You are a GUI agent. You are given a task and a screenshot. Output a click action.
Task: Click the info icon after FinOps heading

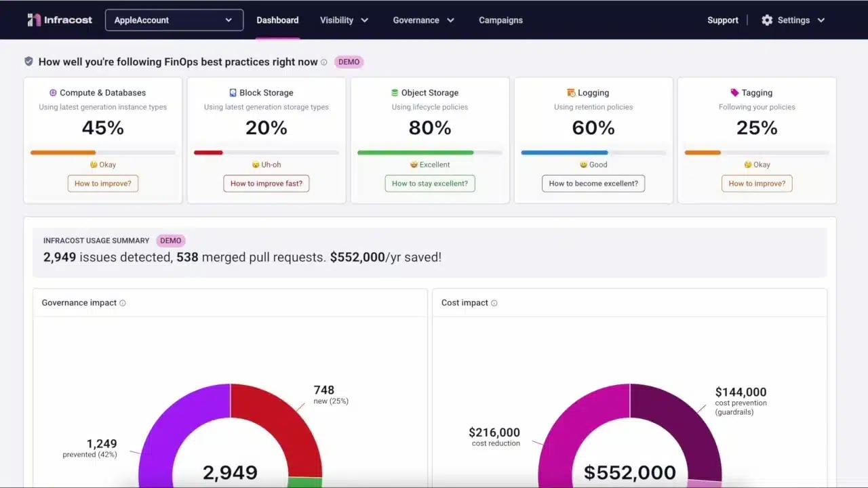point(324,62)
